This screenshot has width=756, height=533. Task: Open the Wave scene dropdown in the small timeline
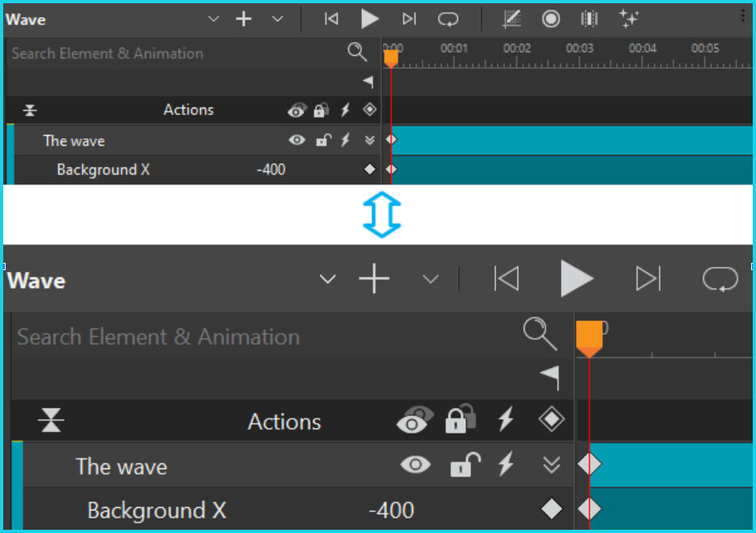click(x=214, y=19)
